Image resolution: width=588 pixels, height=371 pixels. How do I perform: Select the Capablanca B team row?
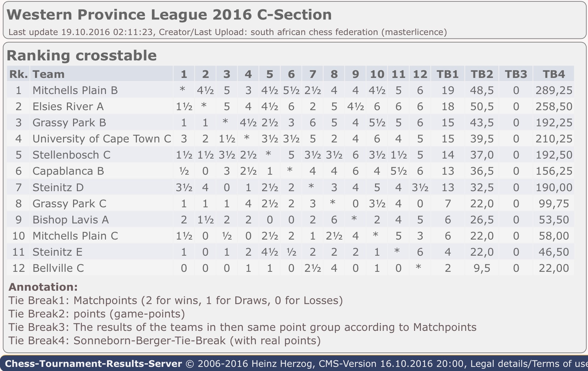coord(68,171)
